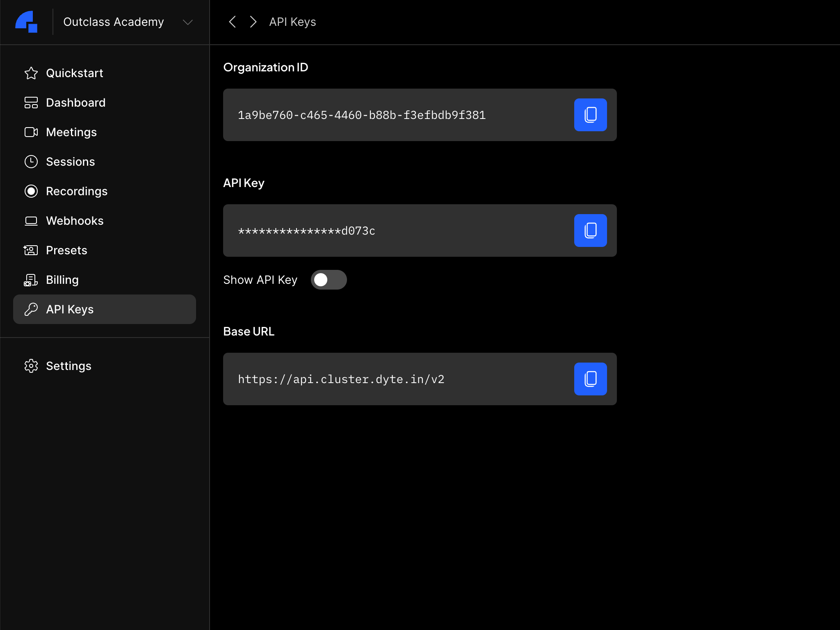
Task: Click the Base URL text field
Action: 394,379
